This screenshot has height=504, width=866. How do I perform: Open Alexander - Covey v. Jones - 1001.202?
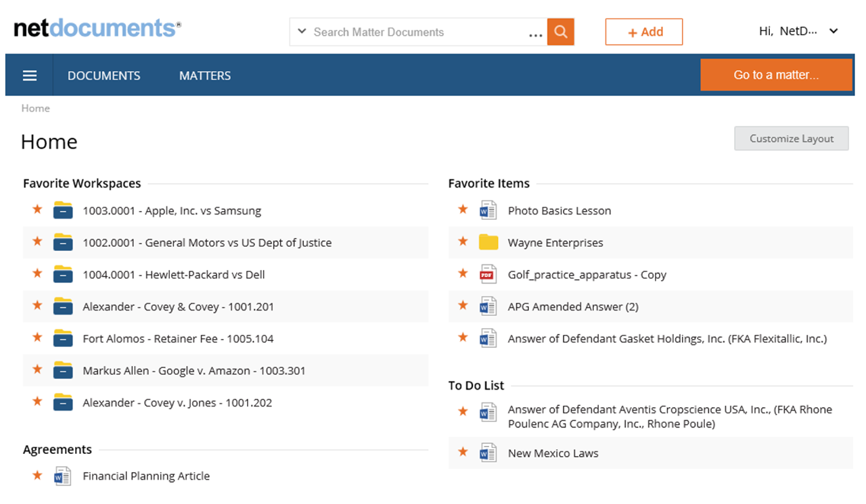(177, 403)
